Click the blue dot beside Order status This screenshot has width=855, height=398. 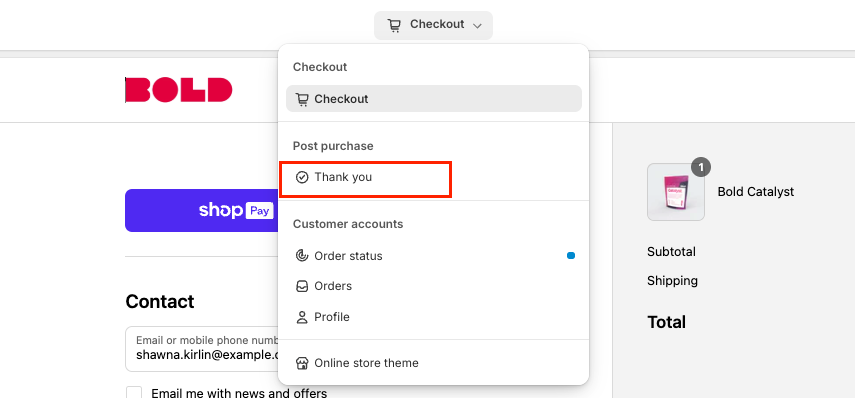pyautogui.click(x=571, y=256)
